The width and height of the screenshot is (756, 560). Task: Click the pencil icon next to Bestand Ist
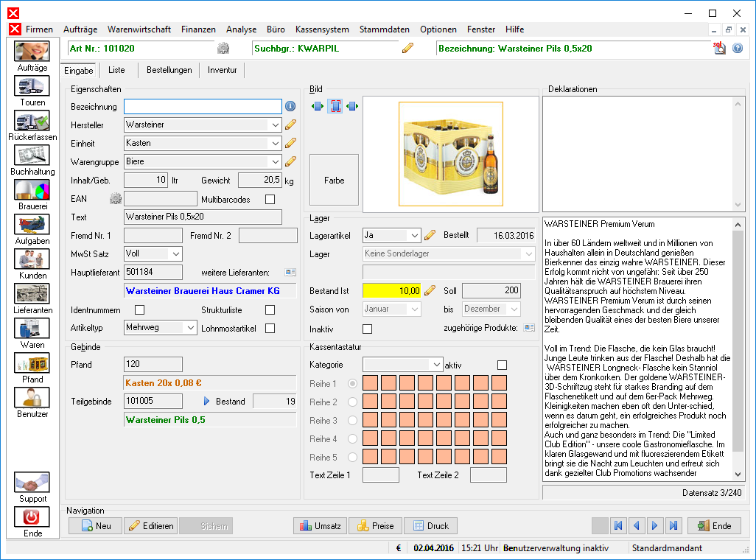430,290
